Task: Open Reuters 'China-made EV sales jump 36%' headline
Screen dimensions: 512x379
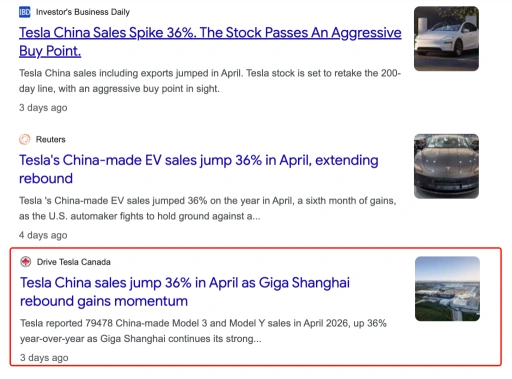Action: 199,169
